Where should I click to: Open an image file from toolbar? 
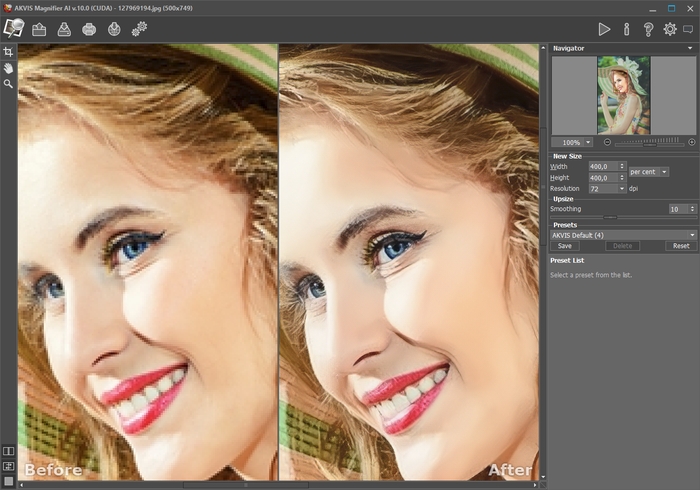[x=39, y=29]
